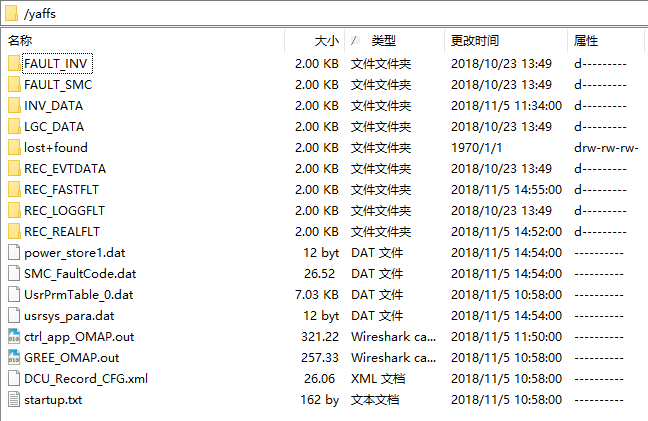Click the 2018/11/5 11:34:00 timestamp of INV_DATA
Image resolution: width=648 pixels, height=421 pixels.
tap(506, 106)
